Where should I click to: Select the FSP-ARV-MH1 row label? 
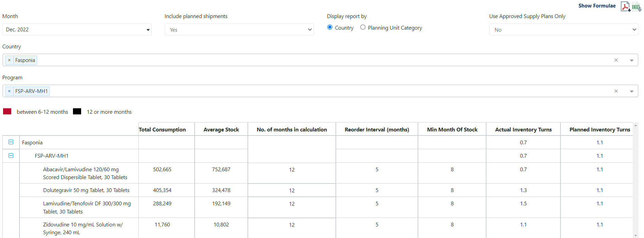coord(51,156)
